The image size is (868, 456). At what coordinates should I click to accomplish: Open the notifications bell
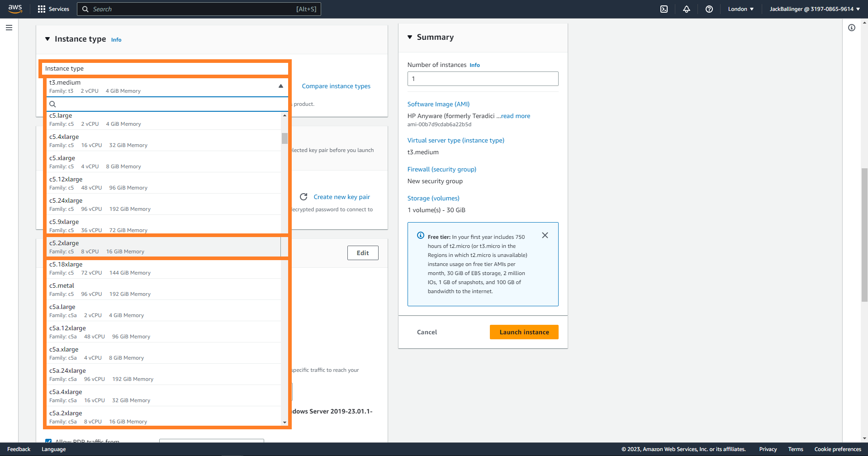(687, 9)
